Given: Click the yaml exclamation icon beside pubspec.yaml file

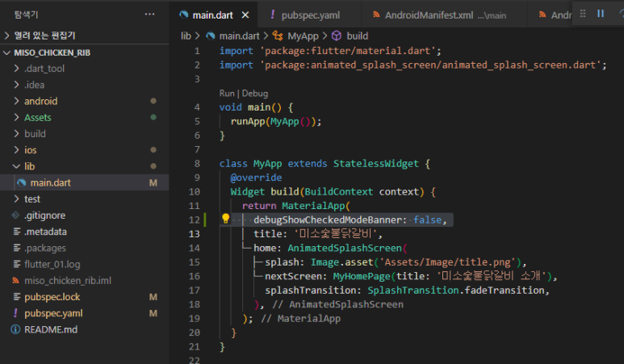Looking at the screenshot, I should 15,313.
